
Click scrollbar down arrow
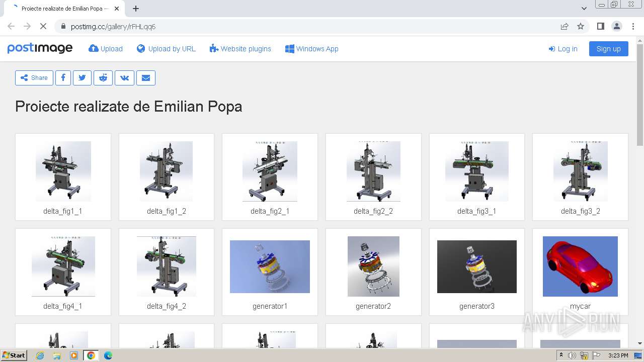[640, 343]
